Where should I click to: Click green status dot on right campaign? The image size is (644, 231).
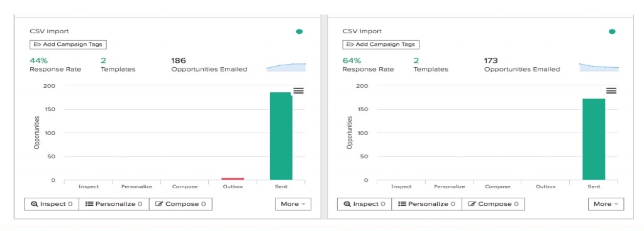pos(612,31)
